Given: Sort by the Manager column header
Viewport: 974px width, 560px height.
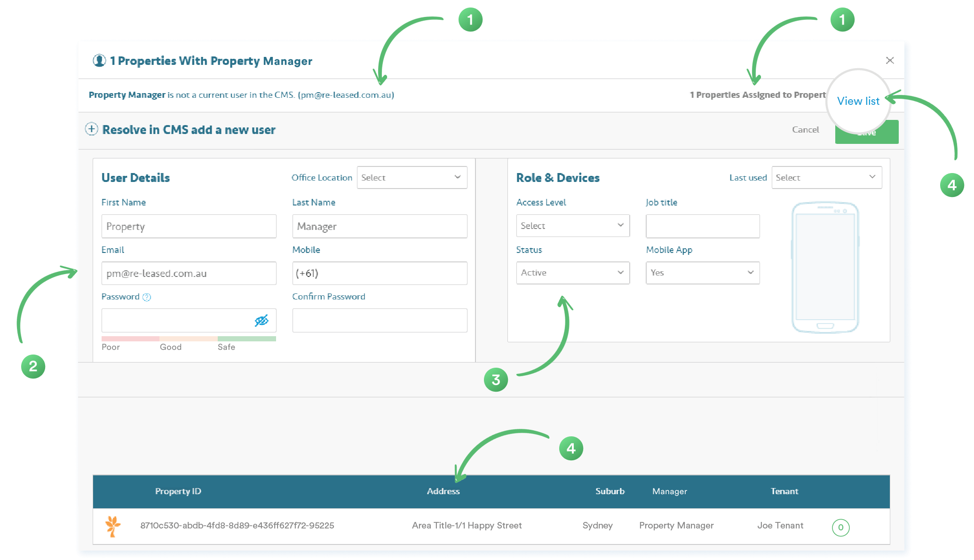Looking at the screenshot, I should 670,492.
